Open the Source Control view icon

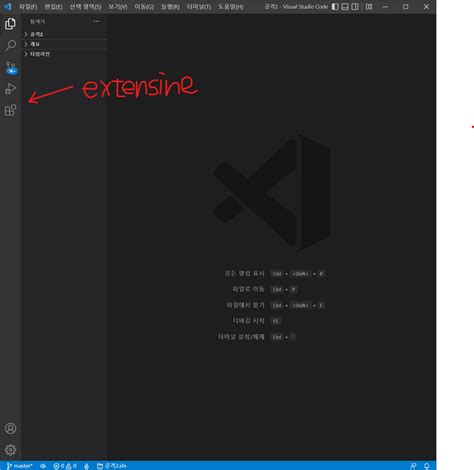tap(11, 68)
